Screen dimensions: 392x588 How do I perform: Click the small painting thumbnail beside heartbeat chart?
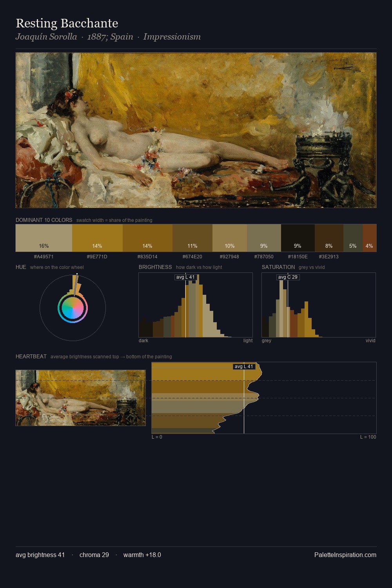tap(80, 398)
